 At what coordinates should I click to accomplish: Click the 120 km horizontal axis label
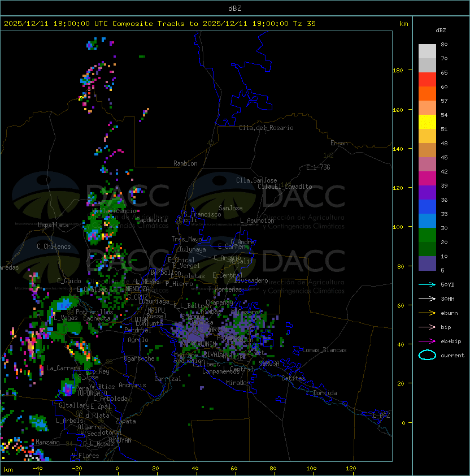[x=351, y=469]
